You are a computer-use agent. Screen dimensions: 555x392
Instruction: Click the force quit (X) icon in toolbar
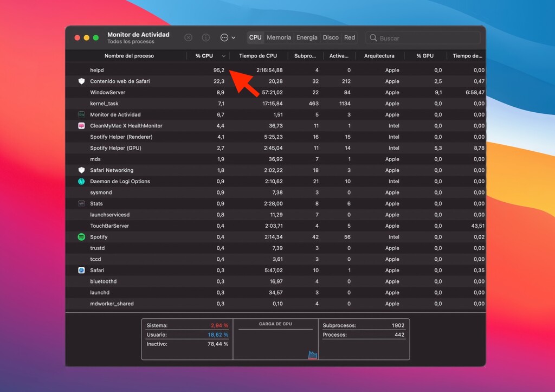point(188,37)
